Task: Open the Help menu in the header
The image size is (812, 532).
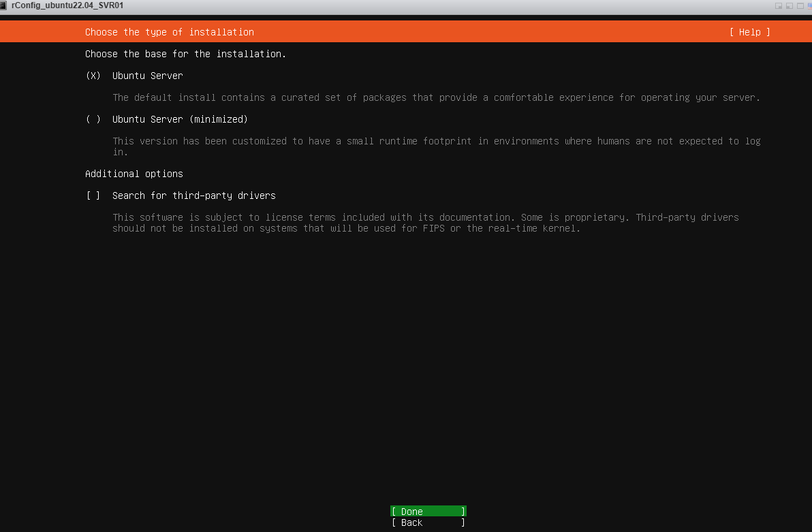Action: pyautogui.click(x=750, y=32)
